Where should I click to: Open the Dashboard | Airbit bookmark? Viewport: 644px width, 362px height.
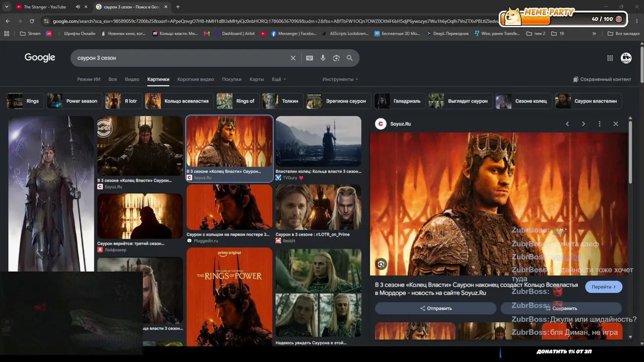point(234,34)
